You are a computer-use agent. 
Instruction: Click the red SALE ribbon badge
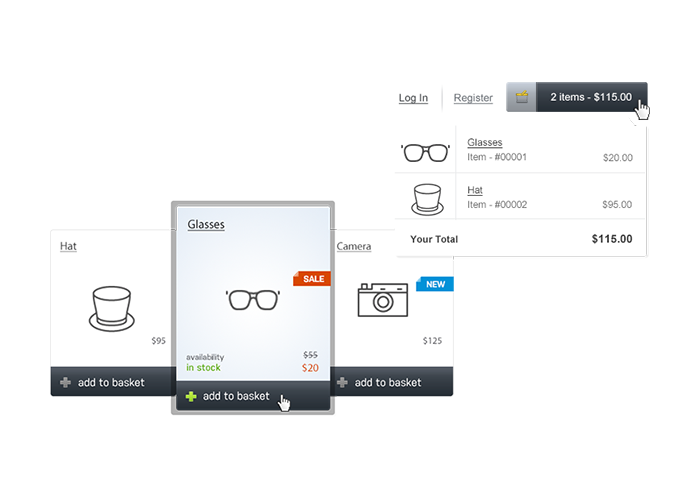312,279
